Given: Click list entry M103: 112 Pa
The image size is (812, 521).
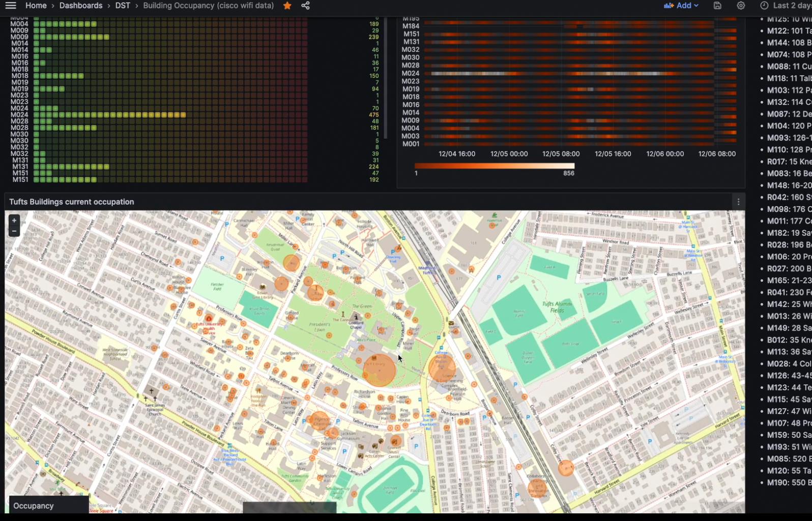Looking at the screenshot, I should click(x=789, y=90).
